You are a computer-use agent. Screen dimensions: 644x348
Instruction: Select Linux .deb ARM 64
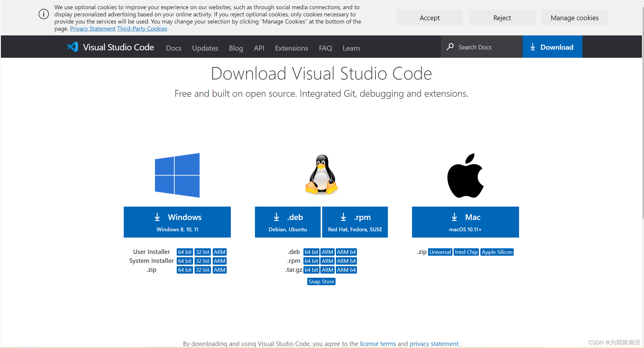pyautogui.click(x=346, y=252)
